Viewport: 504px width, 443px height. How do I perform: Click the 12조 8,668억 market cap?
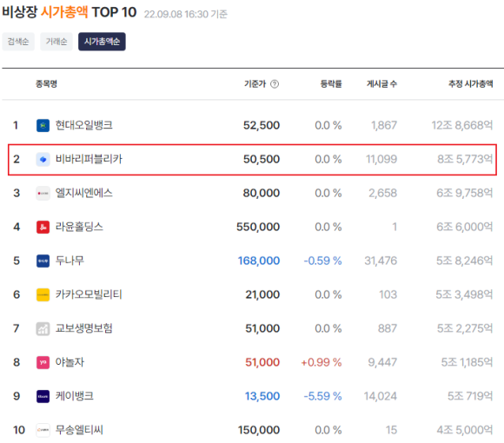coord(462,125)
